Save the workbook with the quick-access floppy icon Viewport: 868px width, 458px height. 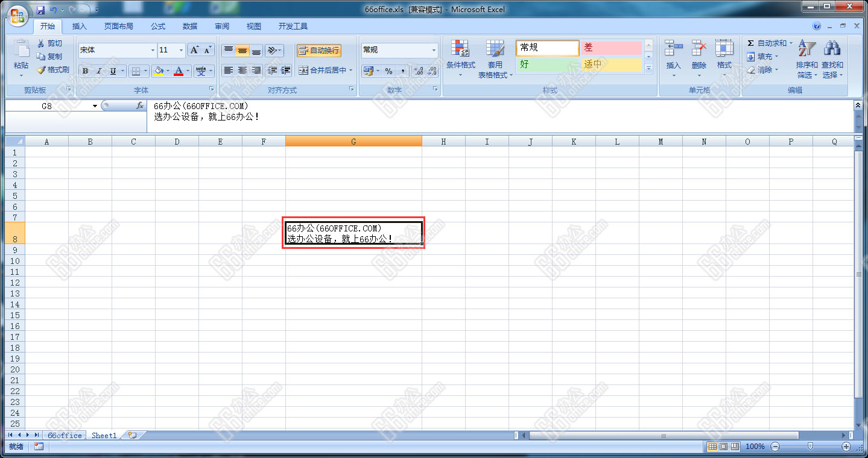[40, 10]
